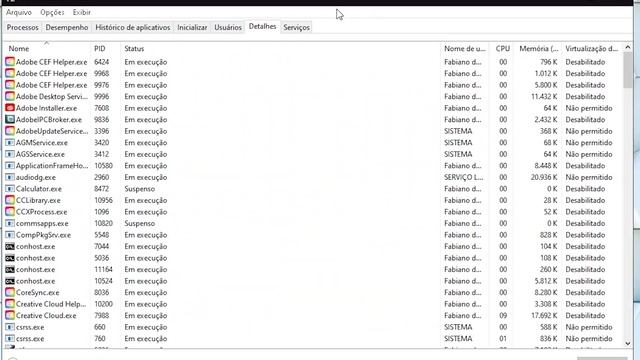Screen dimensions: 640x360
Task: Switch to Histórico de aplicativos tab
Action: click(133, 27)
